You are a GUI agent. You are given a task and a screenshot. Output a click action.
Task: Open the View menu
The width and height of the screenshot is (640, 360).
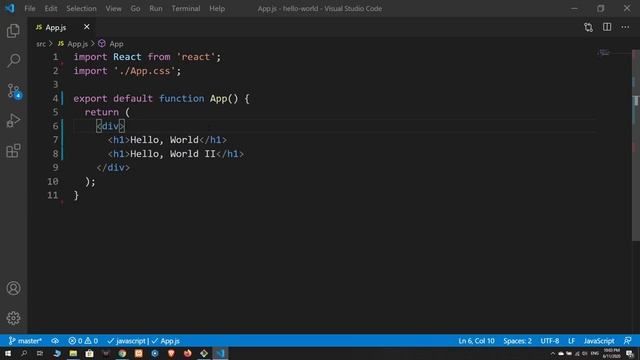[113, 8]
